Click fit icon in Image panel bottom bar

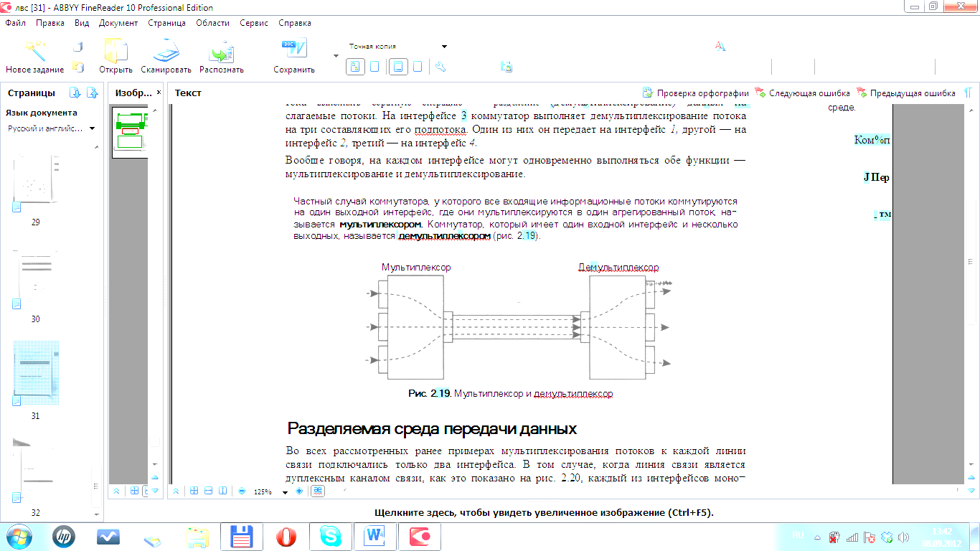(x=134, y=491)
